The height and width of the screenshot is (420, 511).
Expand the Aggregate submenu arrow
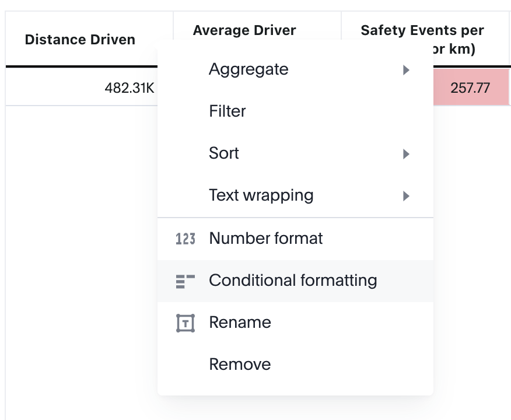coord(406,70)
